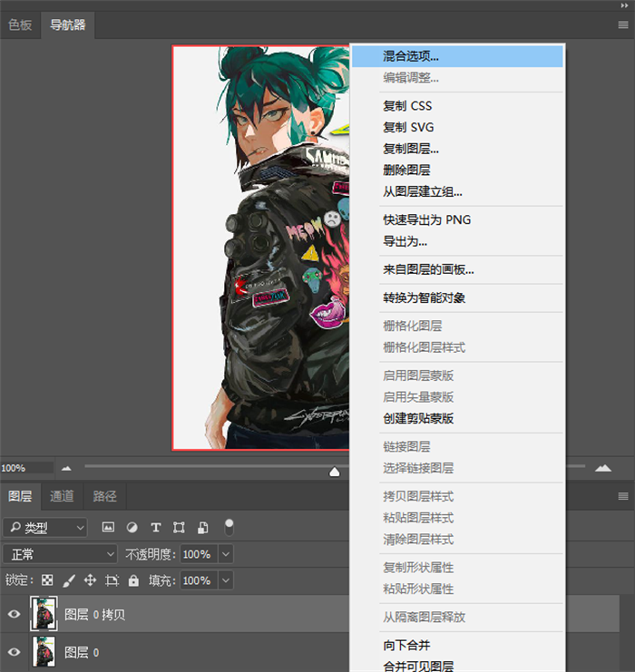Click the 图层 0 layer thumbnail
This screenshot has height=672, width=635.
(44, 651)
